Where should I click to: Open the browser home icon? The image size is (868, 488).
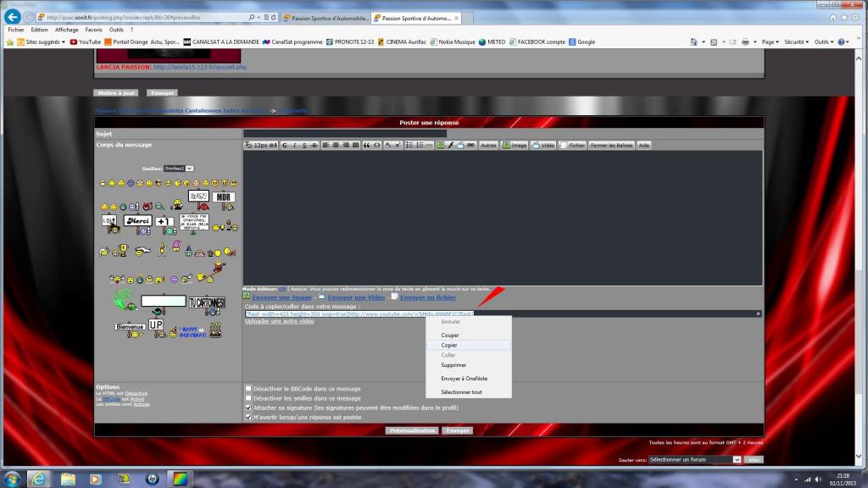(833, 18)
